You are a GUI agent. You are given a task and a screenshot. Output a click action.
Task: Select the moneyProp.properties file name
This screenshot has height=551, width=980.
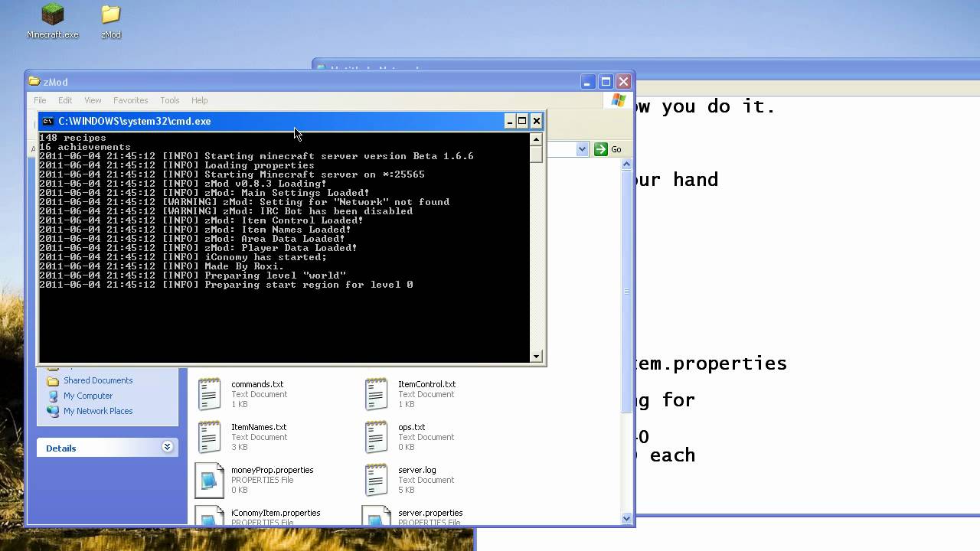pos(272,470)
